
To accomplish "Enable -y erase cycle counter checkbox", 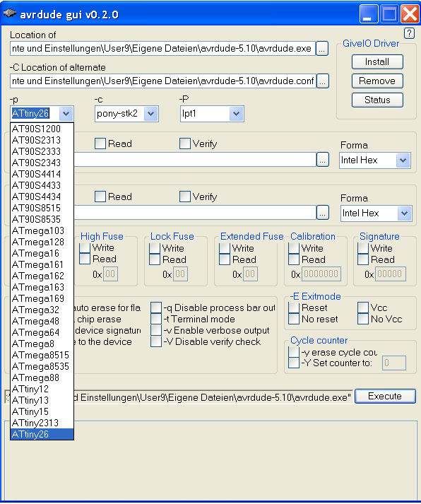I will (x=294, y=352).
